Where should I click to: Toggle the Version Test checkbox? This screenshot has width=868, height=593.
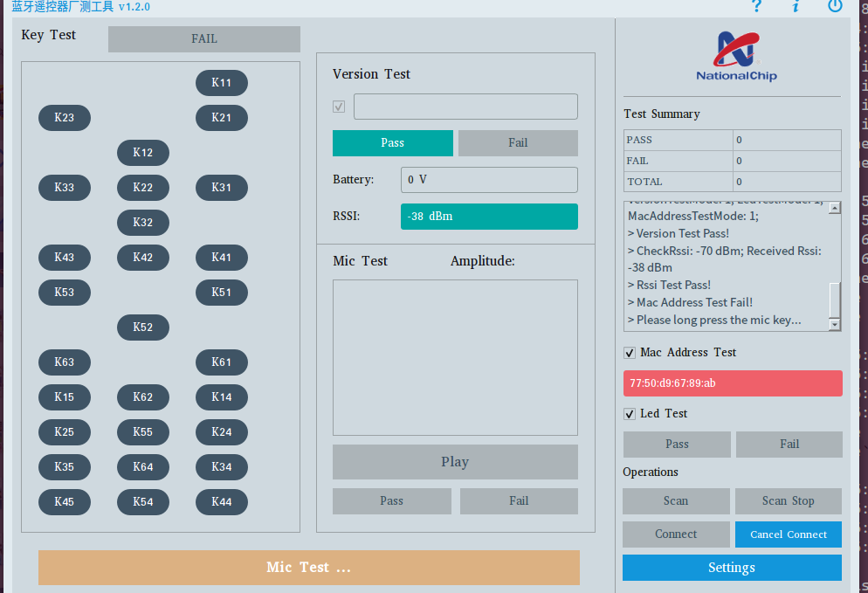339,107
